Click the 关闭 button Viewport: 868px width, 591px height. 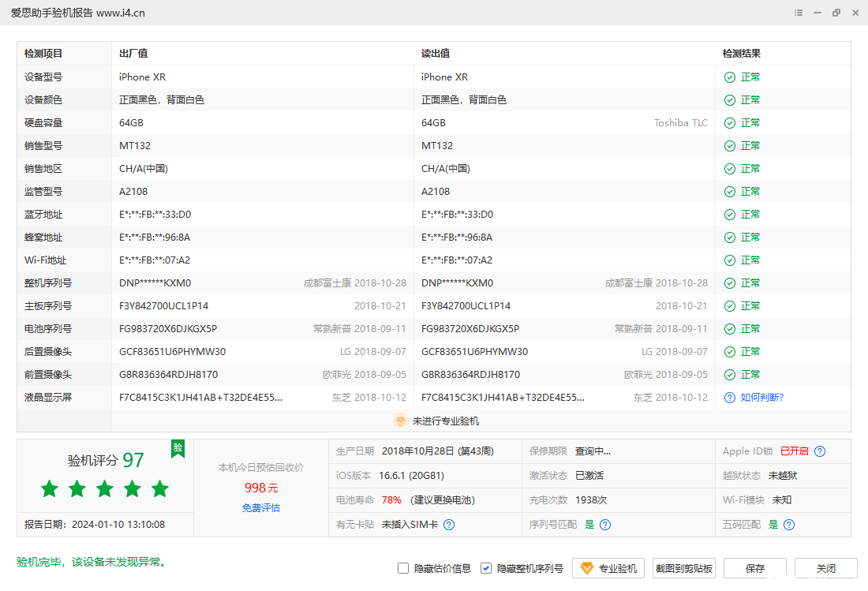click(x=826, y=568)
